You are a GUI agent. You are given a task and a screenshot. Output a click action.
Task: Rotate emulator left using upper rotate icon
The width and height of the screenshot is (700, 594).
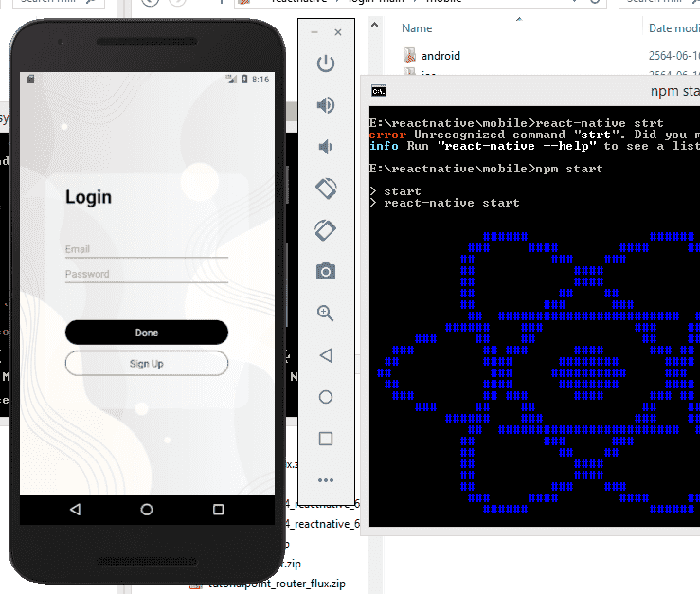point(326,189)
